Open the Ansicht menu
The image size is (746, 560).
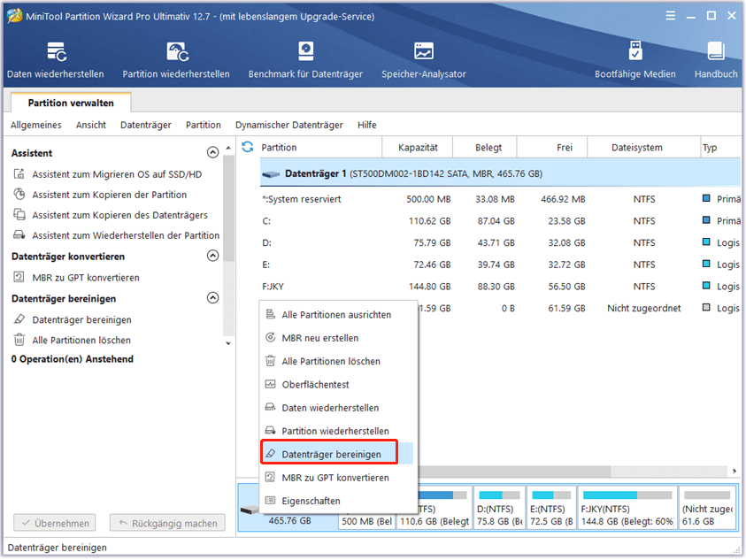point(91,125)
